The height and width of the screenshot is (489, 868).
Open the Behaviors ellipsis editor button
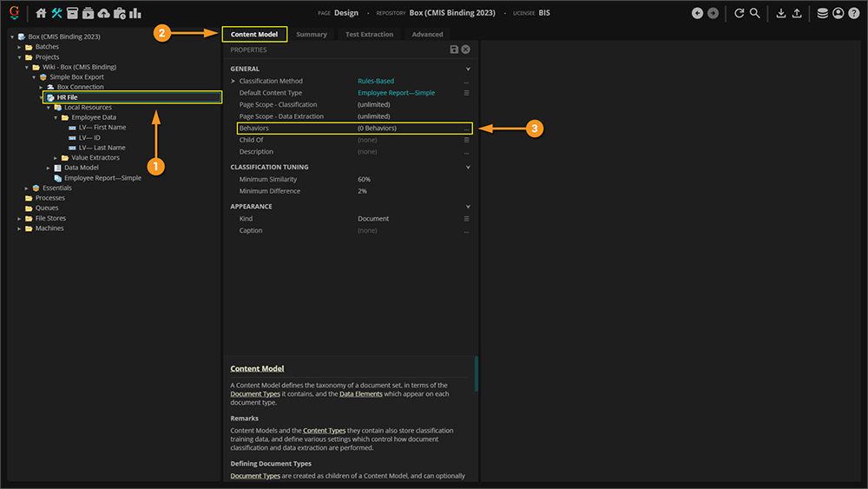466,129
